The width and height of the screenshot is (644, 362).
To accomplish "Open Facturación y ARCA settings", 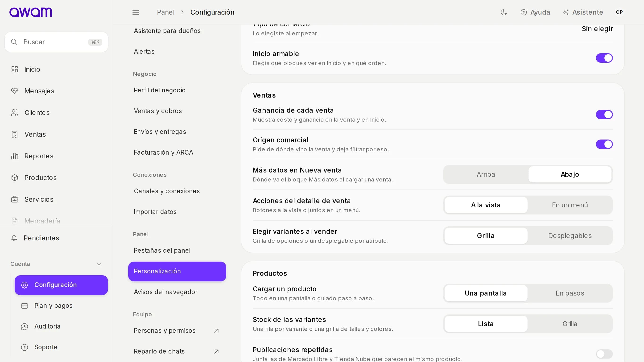I will pos(177,152).
